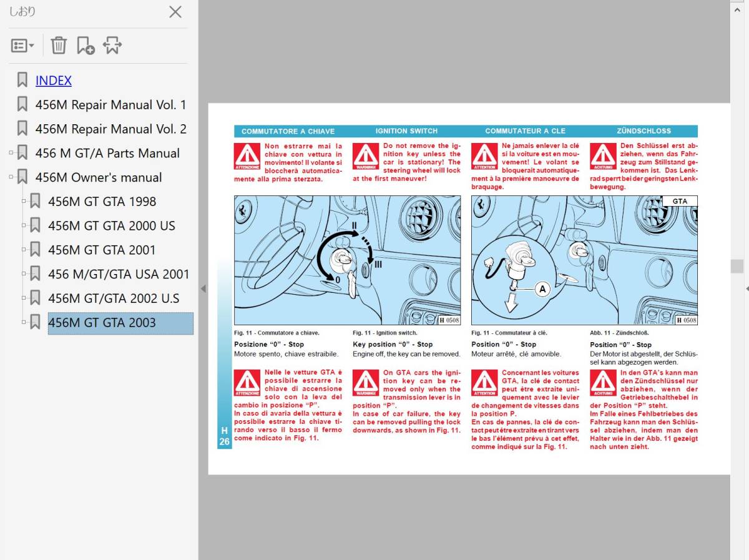
Task: Click the ACHTUNG icon beside 'Den Schlüssel erst'
Action: tap(603, 155)
